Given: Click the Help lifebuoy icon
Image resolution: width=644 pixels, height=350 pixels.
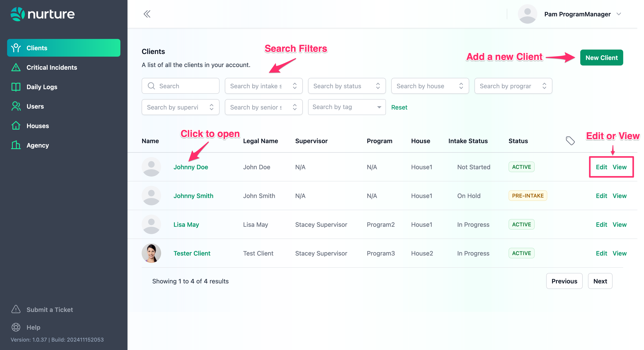Looking at the screenshot, I should click(x=16, y=327).
